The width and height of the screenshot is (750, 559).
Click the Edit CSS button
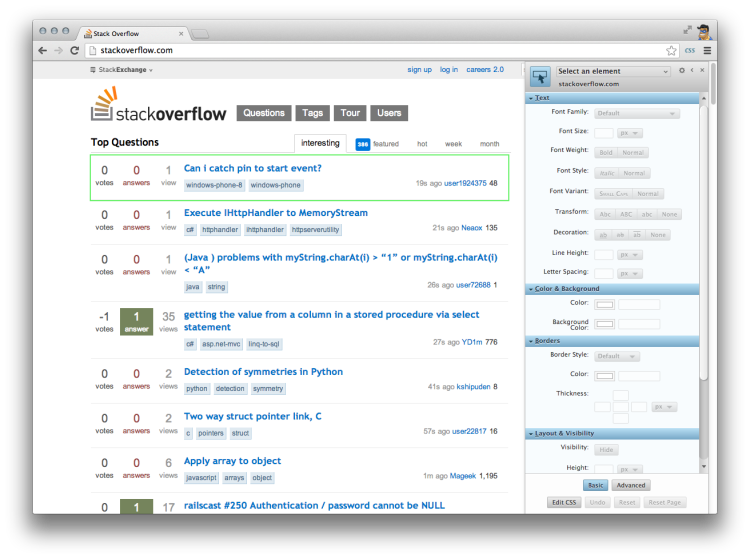tap(564, 503)
